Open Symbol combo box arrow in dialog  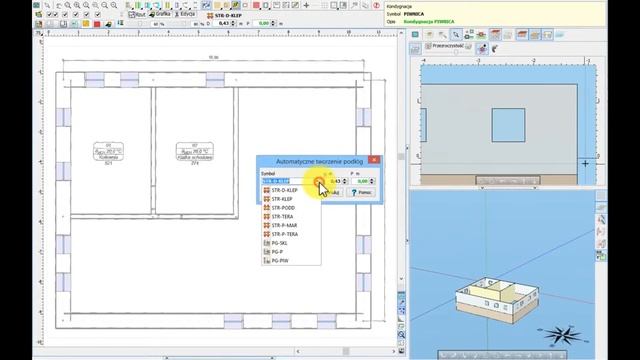pos(319,181)
